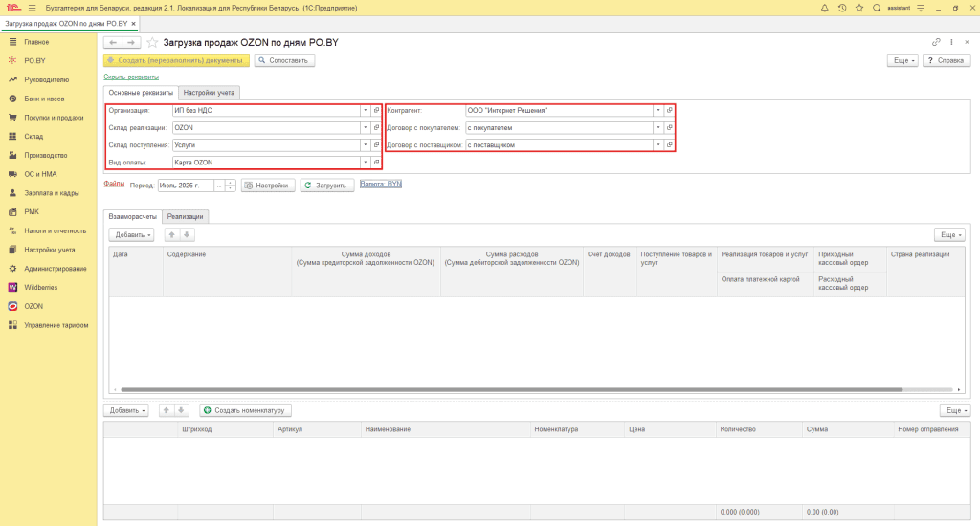The image size is (980, 526).
Task: Click the Период input field
Action: [x=186, y=186]
